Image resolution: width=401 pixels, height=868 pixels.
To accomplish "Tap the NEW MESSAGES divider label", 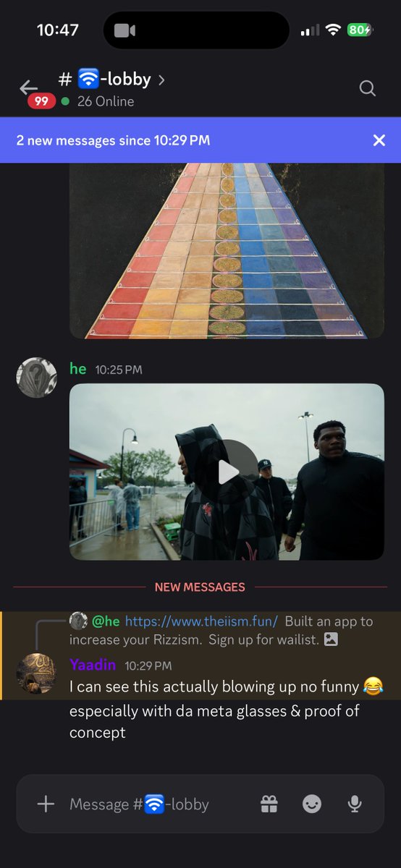I will [x=200, y=587].
